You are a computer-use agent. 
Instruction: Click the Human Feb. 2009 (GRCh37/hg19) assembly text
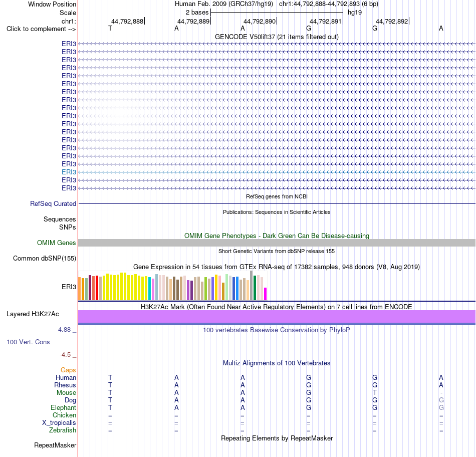pos(224,4)
